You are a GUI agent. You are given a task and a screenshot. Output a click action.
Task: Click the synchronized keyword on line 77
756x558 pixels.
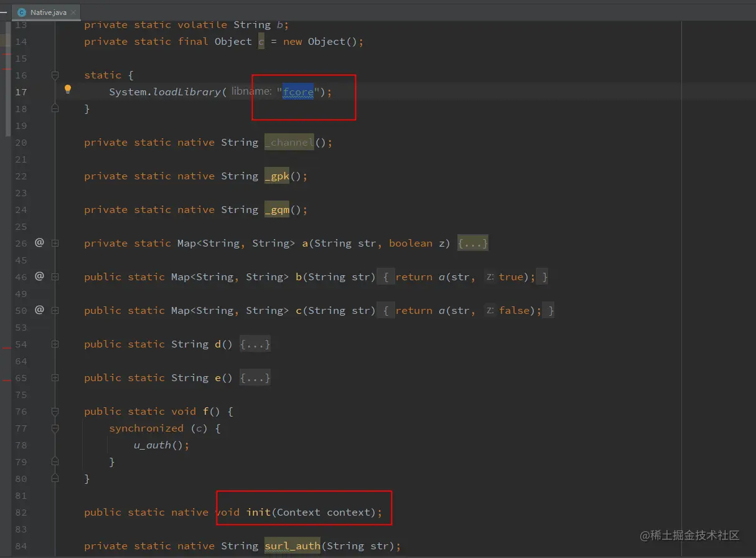click(146, 428)
